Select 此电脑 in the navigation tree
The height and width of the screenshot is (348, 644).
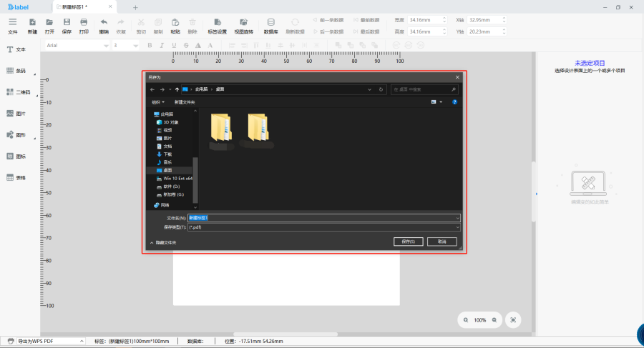coord(163,114)
